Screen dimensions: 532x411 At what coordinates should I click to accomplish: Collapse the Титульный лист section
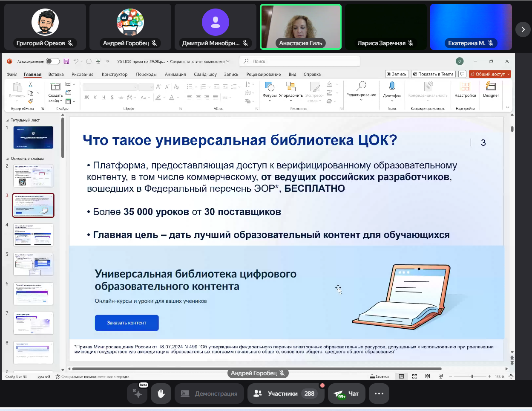tap(7, 120)
